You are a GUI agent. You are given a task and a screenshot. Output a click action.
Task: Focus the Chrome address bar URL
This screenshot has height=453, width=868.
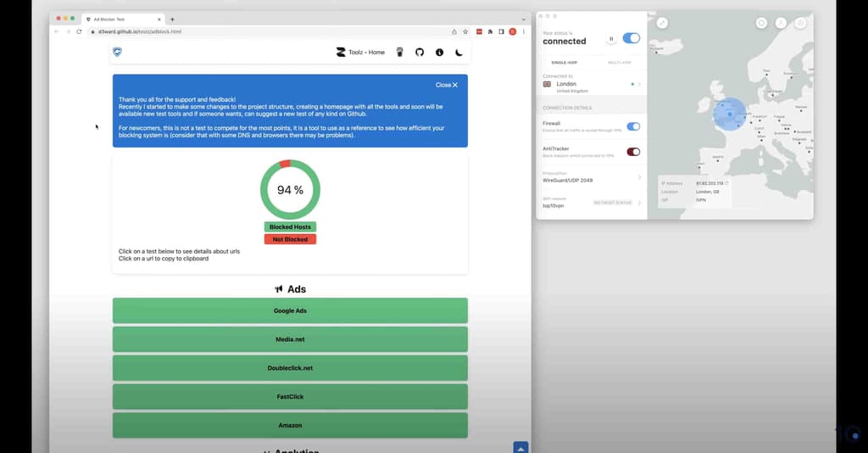pos(140,31)
